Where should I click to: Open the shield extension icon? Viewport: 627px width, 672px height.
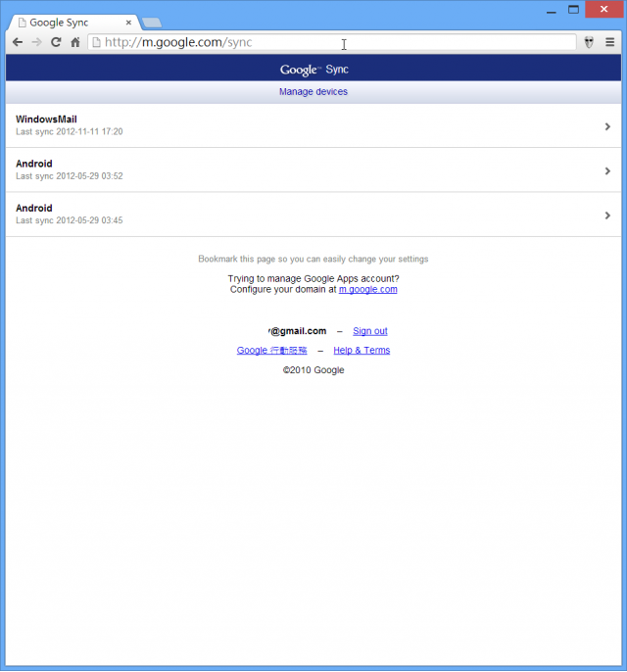point(589,42)
